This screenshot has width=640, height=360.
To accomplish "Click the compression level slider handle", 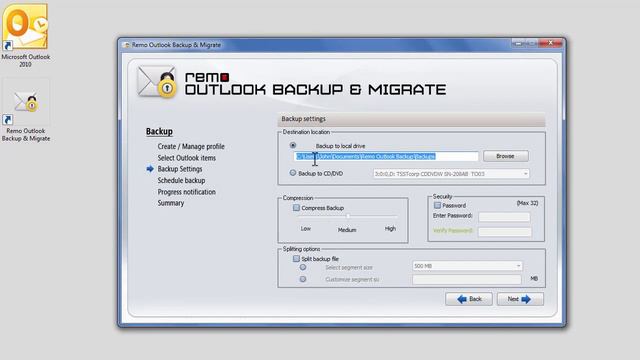I will [348, 216].
